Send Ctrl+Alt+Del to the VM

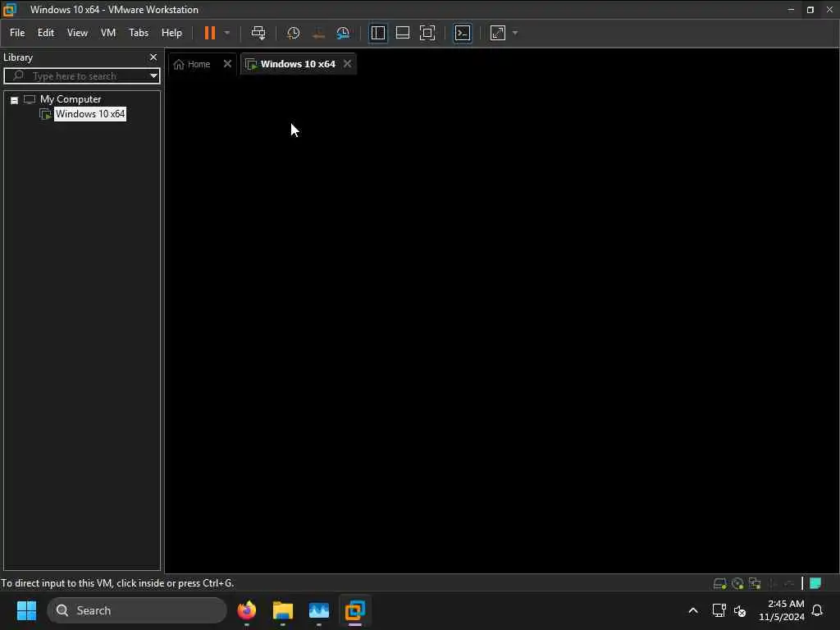(x=258, y=33)
